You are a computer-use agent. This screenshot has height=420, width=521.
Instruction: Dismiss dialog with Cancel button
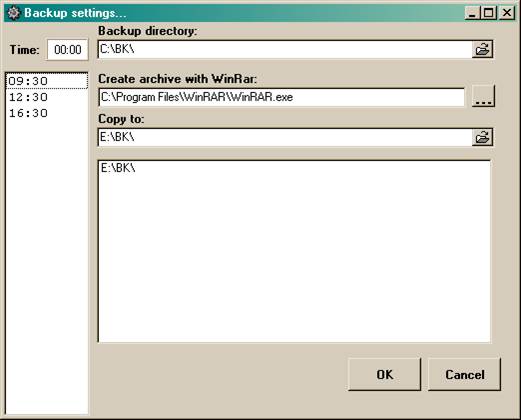click(x=464, y=374)
